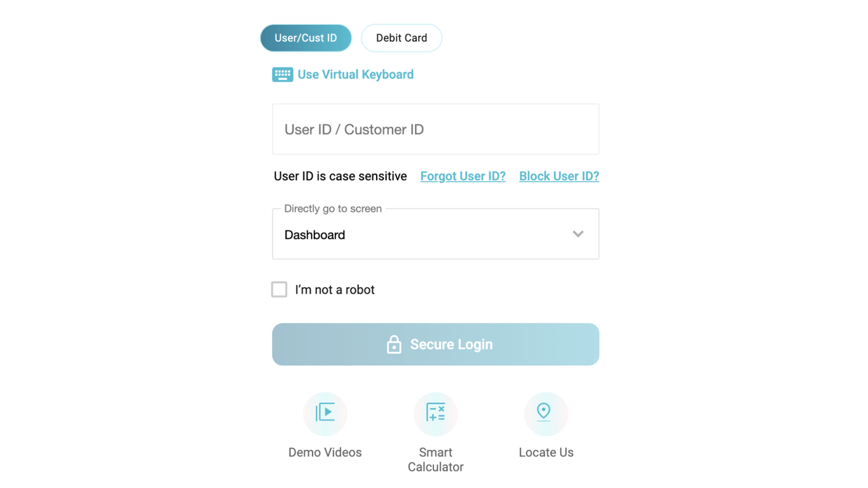The image size is (868, 488).
Task: Open the Directly go to screen combo box
Action: pos(435,234)
